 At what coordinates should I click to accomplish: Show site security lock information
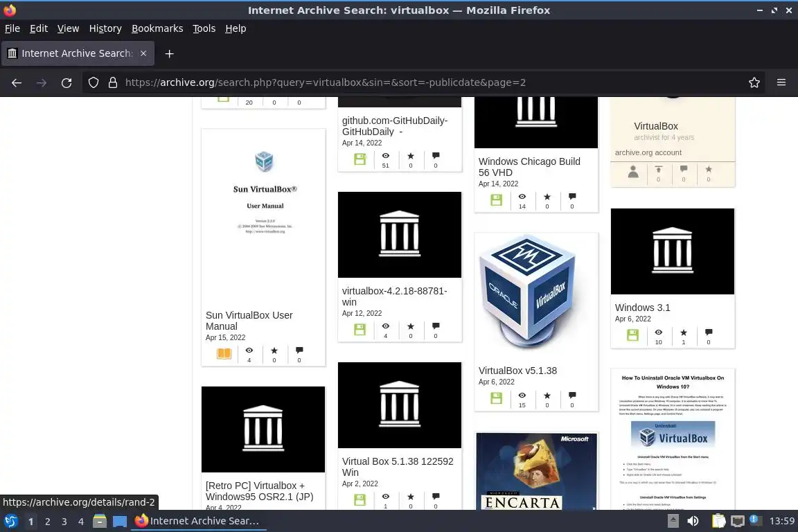coord(113,82)
